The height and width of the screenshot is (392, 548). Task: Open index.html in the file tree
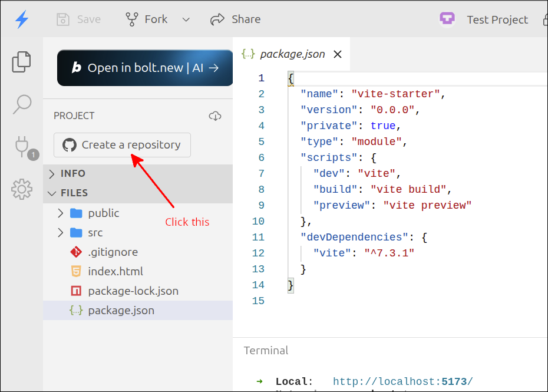point(115,271)
